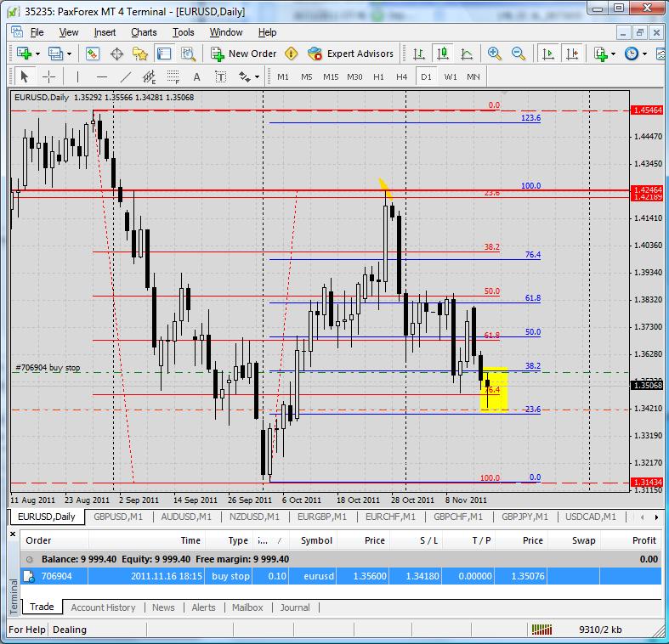Open the Window menu
This screenshot has width=669, height=644.
click(x=226, y=32)
